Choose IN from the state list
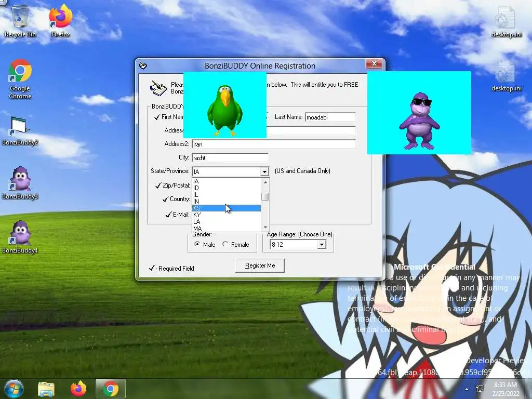 227,201
